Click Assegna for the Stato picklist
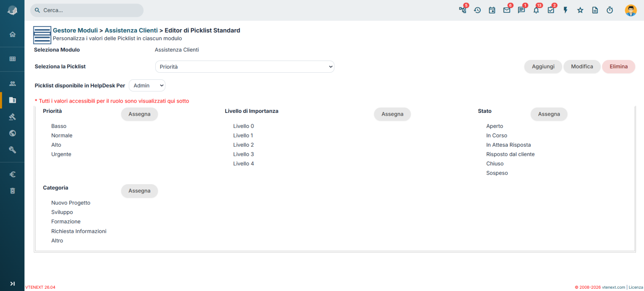This screenshot has width=644, height=291. pos(549,114)
